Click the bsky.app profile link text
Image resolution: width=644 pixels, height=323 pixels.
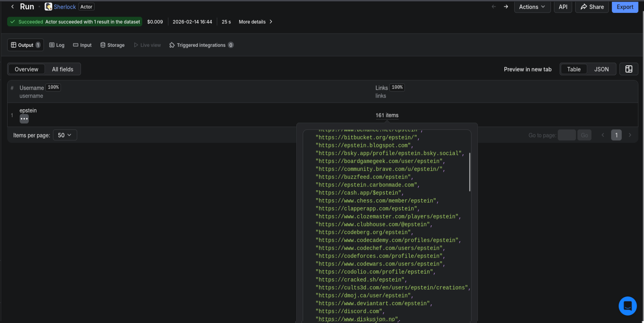pos(389,154)
